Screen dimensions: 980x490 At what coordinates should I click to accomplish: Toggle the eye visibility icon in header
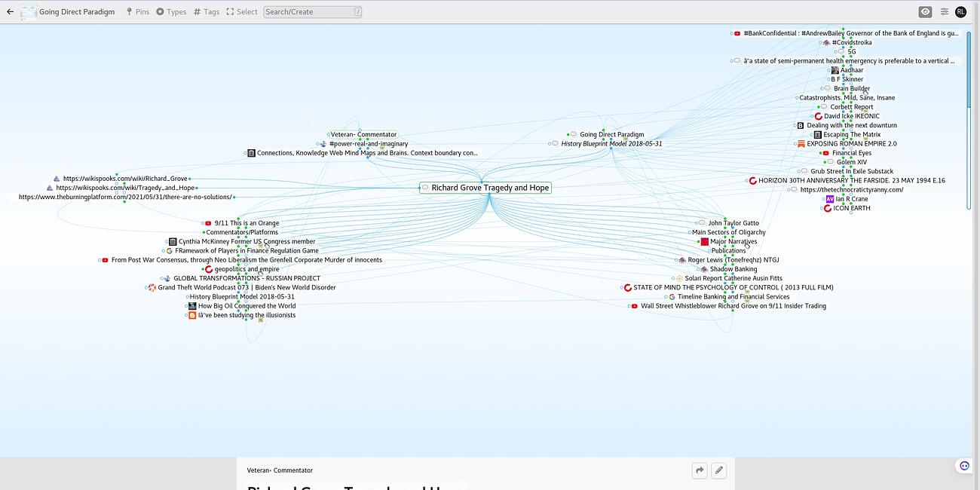point(925,11)
